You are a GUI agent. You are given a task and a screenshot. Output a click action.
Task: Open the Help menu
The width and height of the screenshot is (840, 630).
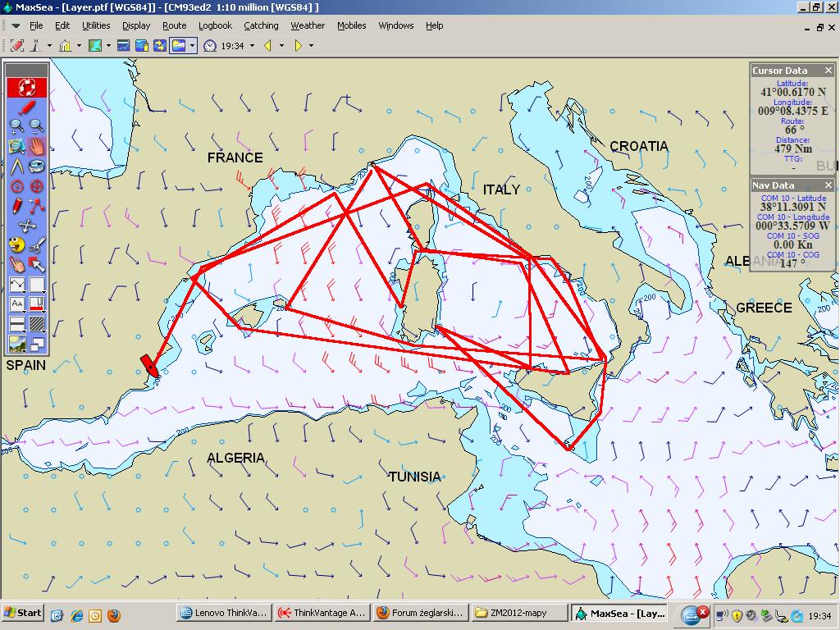[x=435, y=25]
